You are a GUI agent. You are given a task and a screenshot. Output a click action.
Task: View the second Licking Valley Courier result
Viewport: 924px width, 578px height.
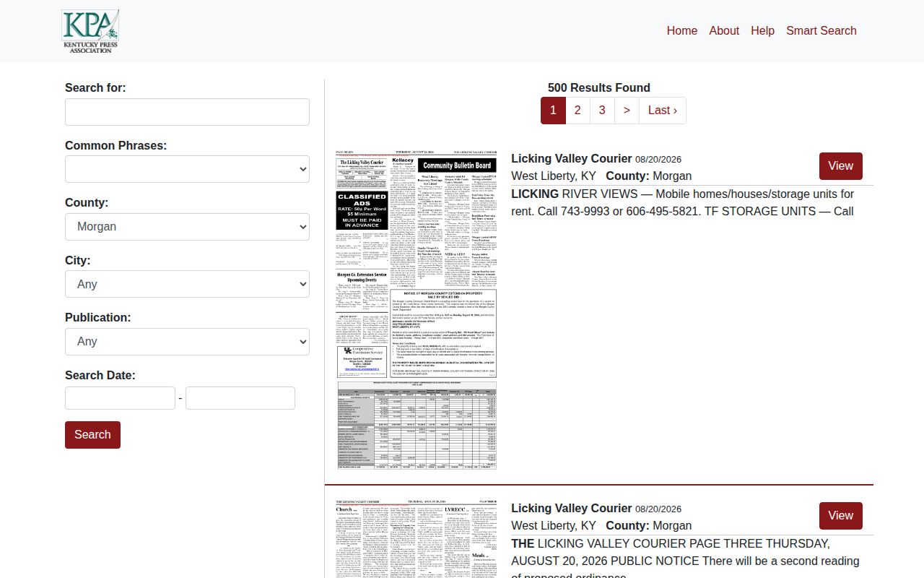pos(841,516)
